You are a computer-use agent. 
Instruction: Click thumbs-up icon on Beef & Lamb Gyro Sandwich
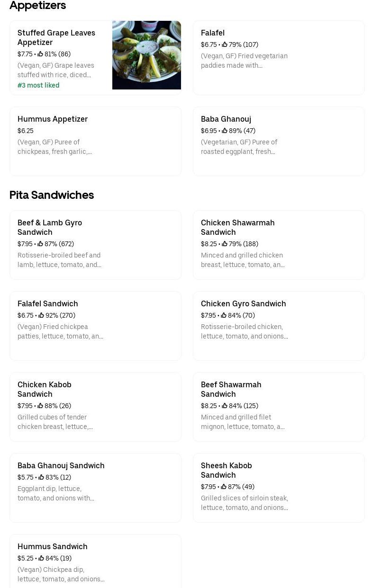click(x=40, y=244)
